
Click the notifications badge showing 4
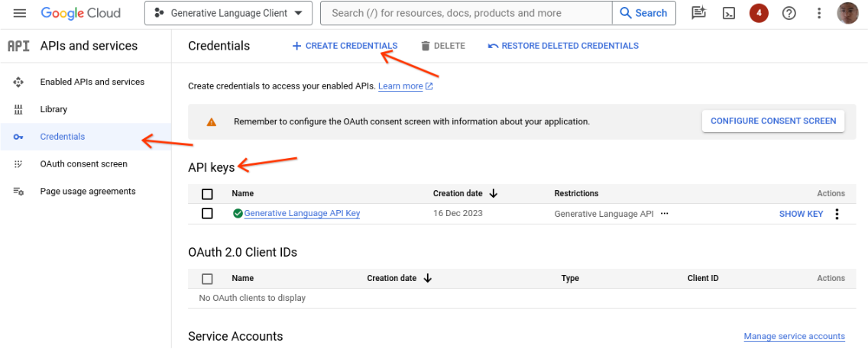[x=758, y=13]
